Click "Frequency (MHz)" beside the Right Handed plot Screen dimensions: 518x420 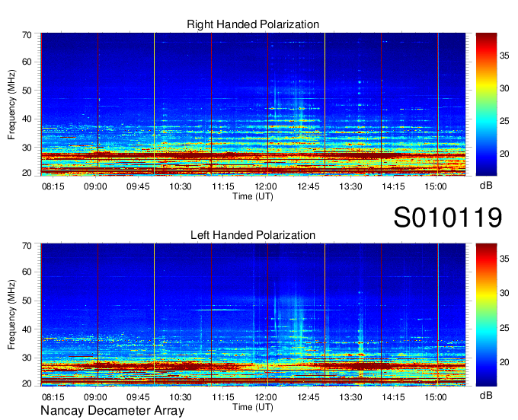point(11,104)
